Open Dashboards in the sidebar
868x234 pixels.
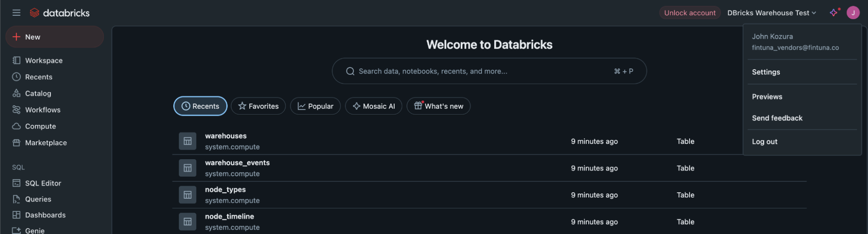pos(46,215)
